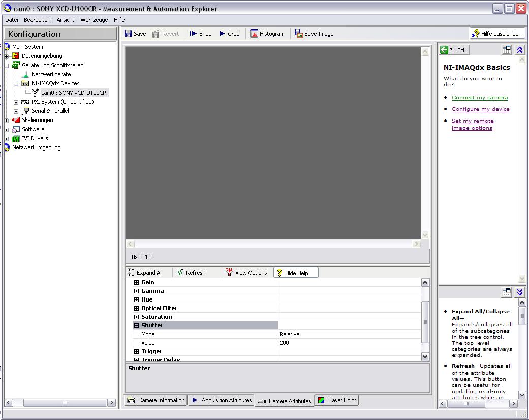The height and width of the screenshot is (420, 529).
Task: Expand the Gain attribute category
Action: [136, 282]
